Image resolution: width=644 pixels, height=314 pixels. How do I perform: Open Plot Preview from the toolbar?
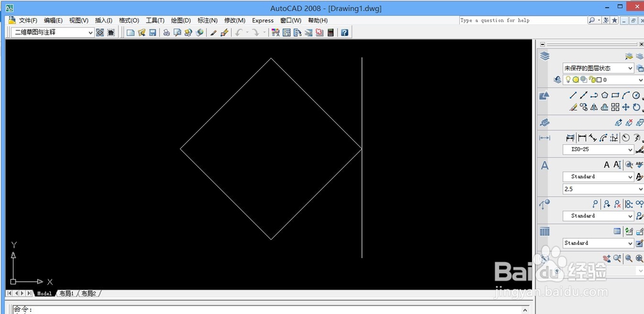click(178, 32)
